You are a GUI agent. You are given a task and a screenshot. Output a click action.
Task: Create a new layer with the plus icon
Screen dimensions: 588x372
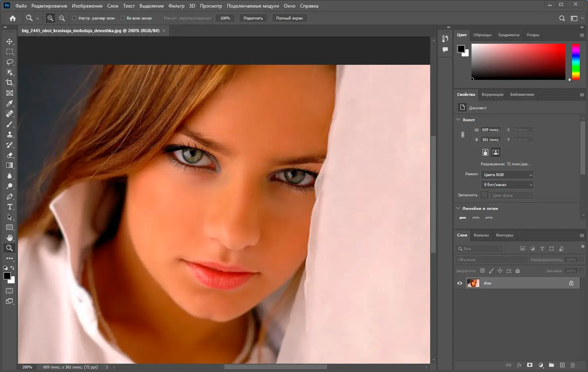point(562,365)
